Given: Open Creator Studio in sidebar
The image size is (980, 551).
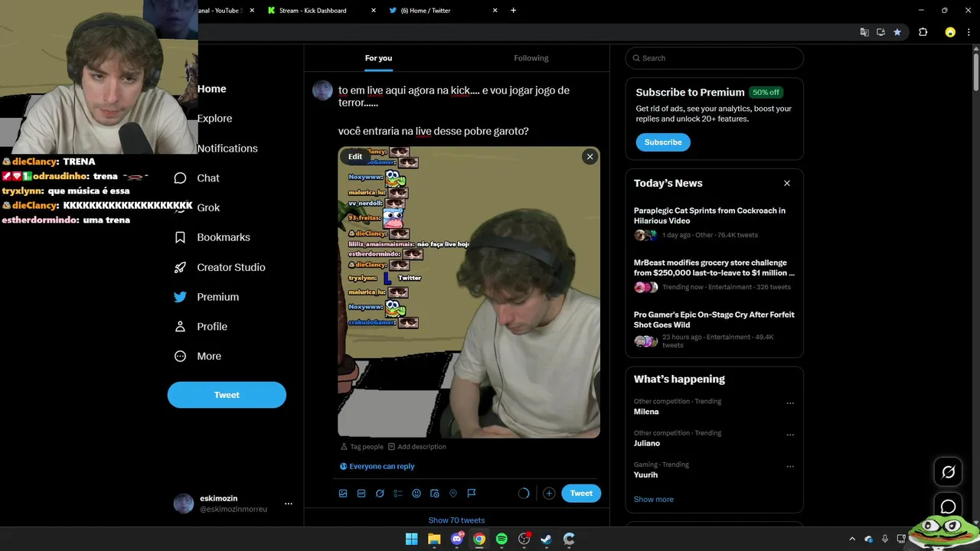Looking at the screenshot, I should pos(220,267).
